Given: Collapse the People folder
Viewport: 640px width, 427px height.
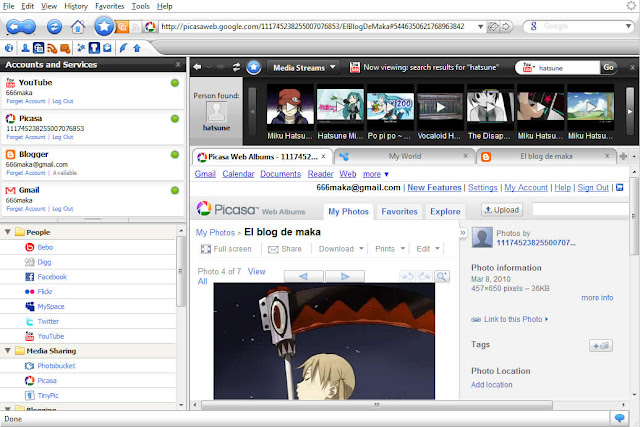Looking at the screenshot, I should [8, 232].
